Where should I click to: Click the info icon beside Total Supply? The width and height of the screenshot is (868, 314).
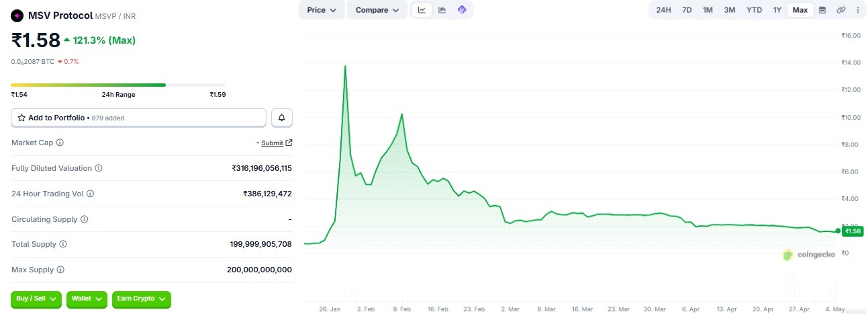pos(63,244)
